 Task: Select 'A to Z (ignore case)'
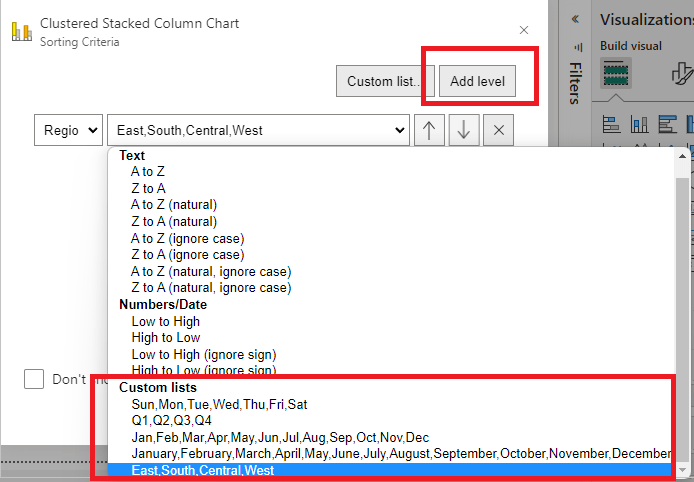pyautogui.click(x=188, y=239)
